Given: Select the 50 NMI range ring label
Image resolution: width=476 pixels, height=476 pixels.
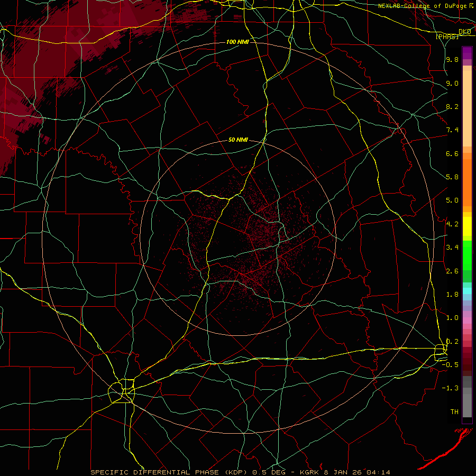Looking at the screenshot, I should click(x=239, y=140).
